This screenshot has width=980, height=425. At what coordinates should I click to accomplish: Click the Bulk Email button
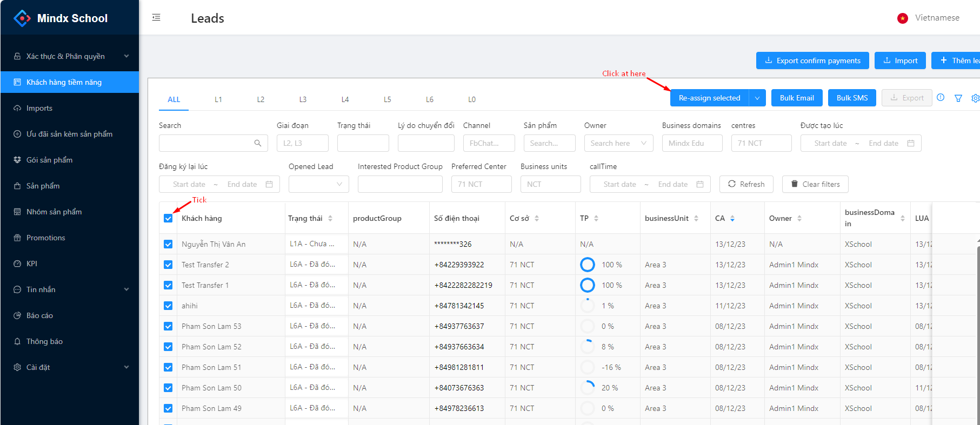click(797, 98)
